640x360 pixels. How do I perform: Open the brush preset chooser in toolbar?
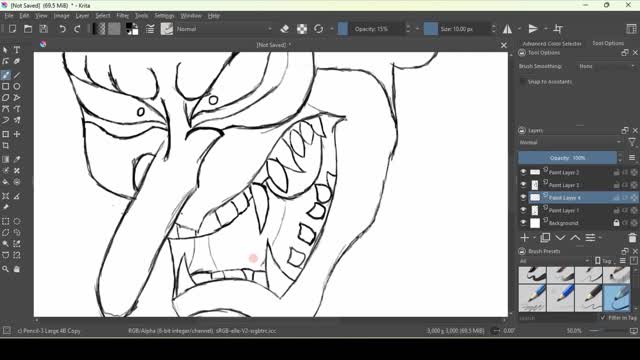click(x=167, y=29)
